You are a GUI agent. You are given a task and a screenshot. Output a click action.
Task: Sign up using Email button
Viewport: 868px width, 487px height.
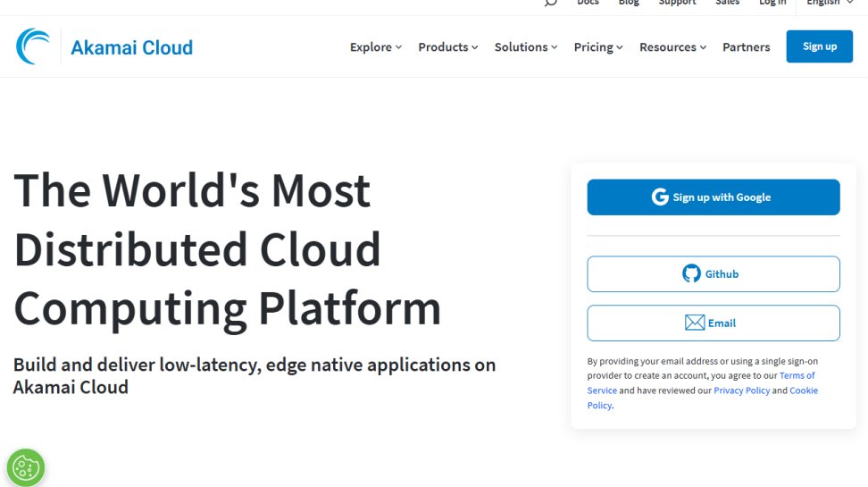point(714,323)
